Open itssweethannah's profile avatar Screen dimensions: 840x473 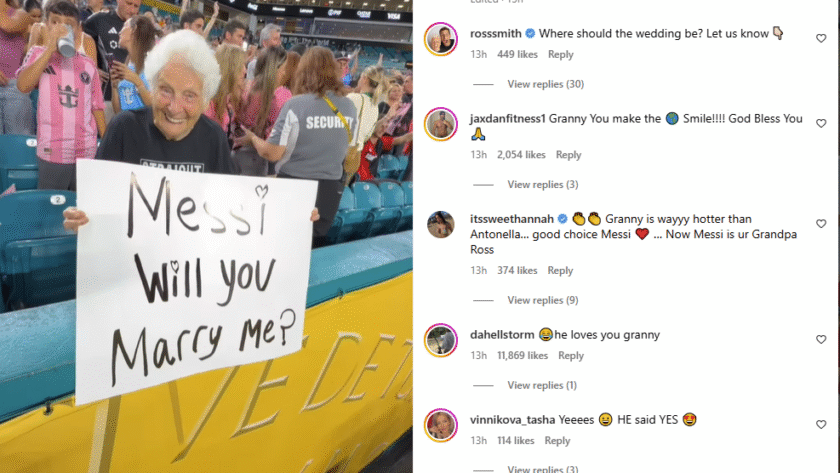pos(441,224)
